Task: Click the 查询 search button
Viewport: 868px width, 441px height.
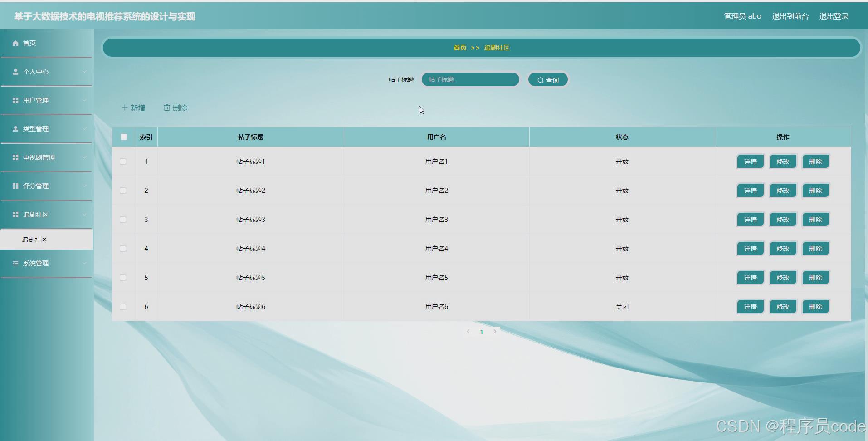Action: point(548,80)
